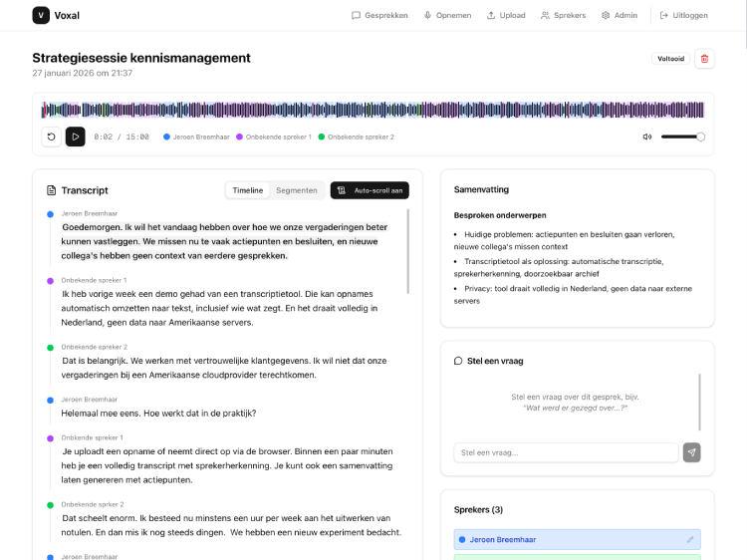Viewport: 747px width, 560px height.
Task: Click in the Stel een vraag input field
Action: click(566, 452)
